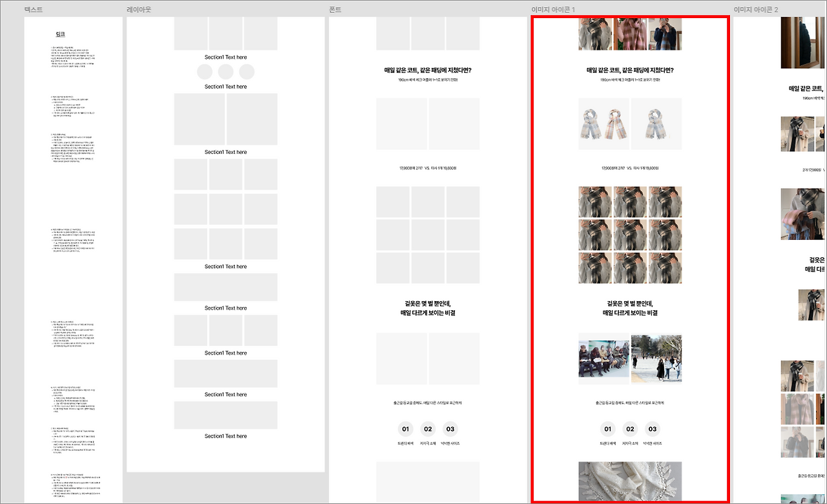Click the last circle placeholder in 레이아웃 frame
The image size is (827, 504).
(x=247, y=72)
